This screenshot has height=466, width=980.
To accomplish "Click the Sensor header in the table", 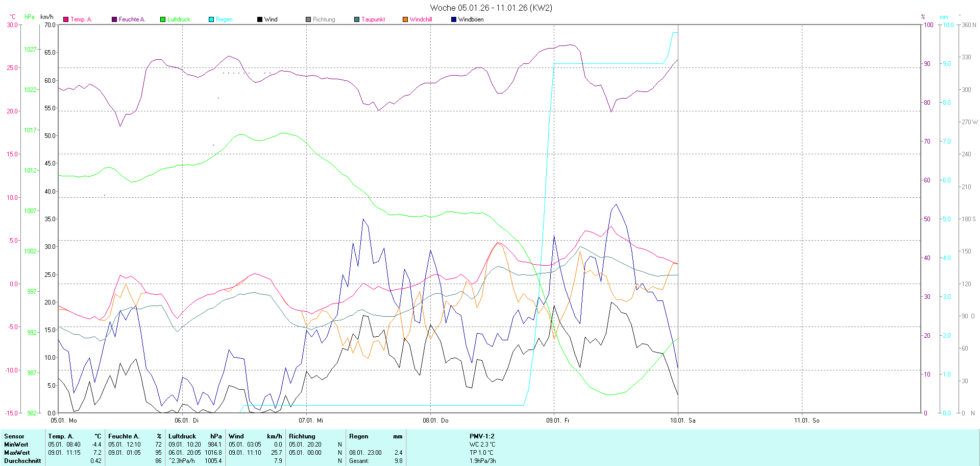I will point(14,436).
